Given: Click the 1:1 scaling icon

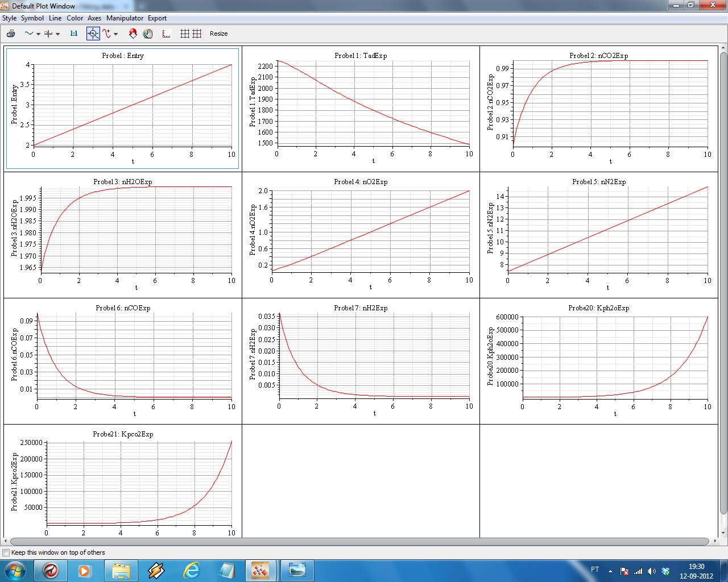Looking at the screenshot, I should coord(74,34).
